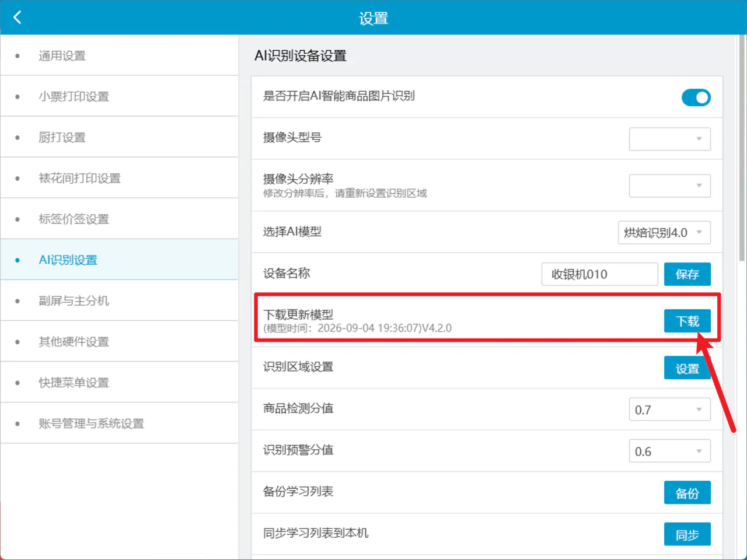Expand the 识别预警分值 dropdown

[669, 451]
